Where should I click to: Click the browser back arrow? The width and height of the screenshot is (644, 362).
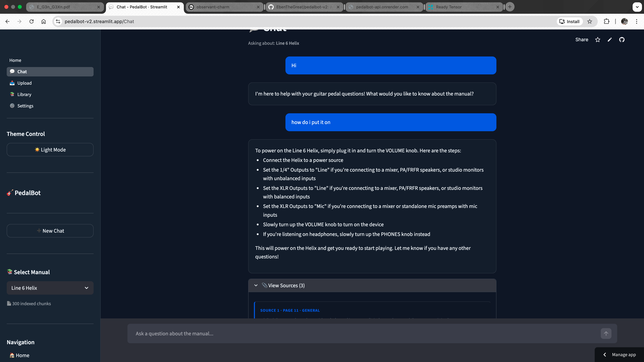(x=8, y=21)
